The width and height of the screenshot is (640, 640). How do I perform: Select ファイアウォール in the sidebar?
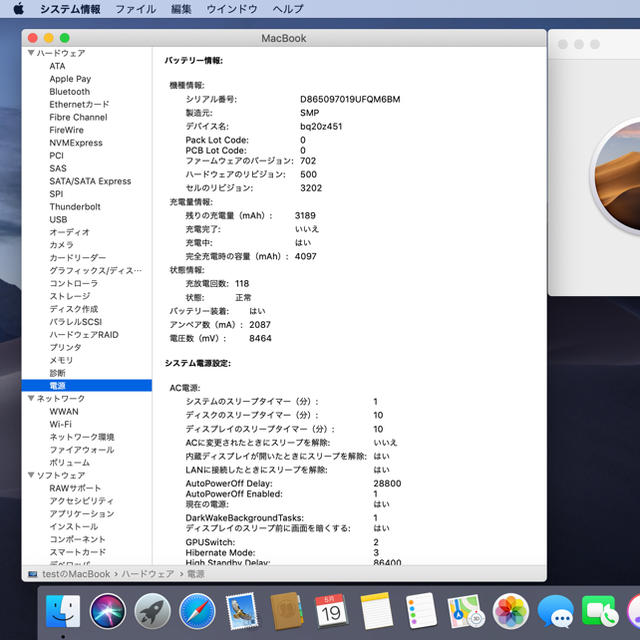point(82,450)
